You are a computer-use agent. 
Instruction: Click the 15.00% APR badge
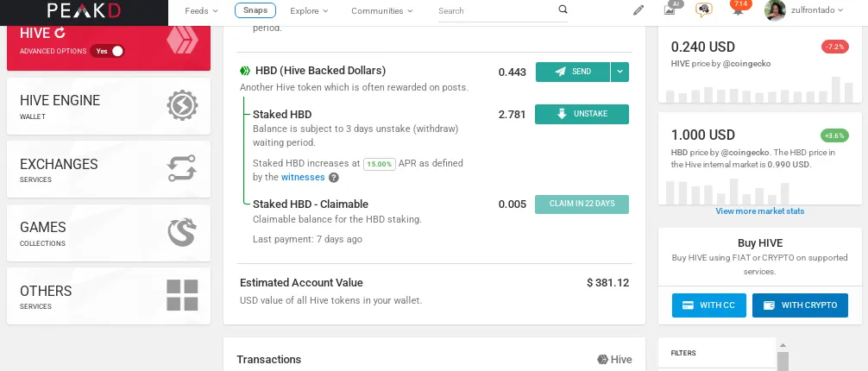pyautogui.click(x=379, y=164)
